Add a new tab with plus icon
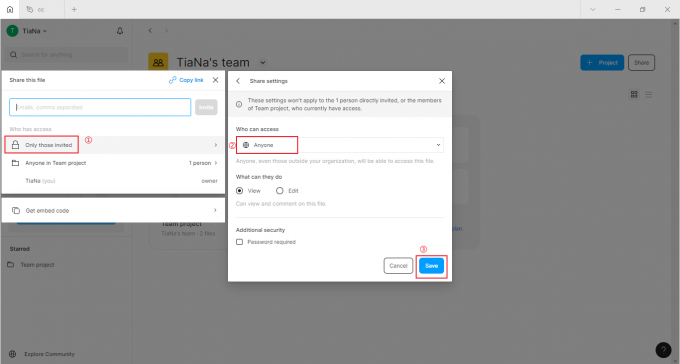The image size is (680, 364). click(x=74, y=9)
